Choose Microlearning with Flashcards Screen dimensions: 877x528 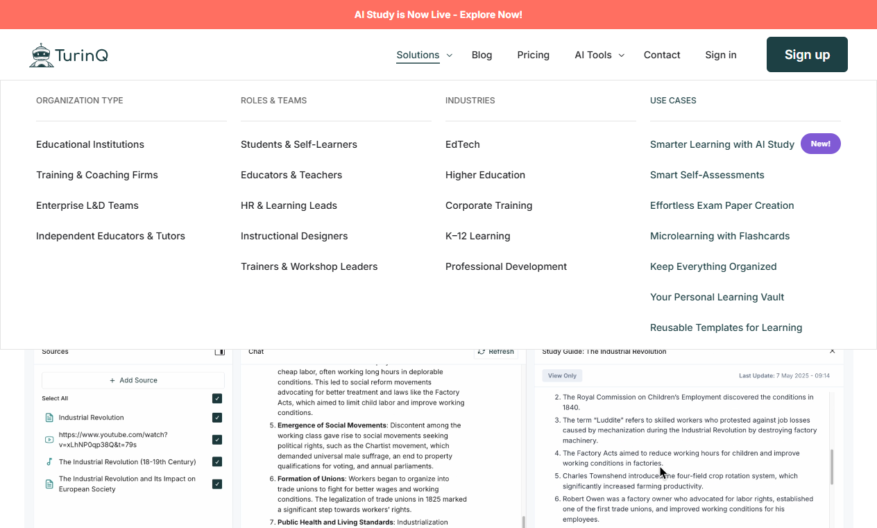tap(720, 236)
